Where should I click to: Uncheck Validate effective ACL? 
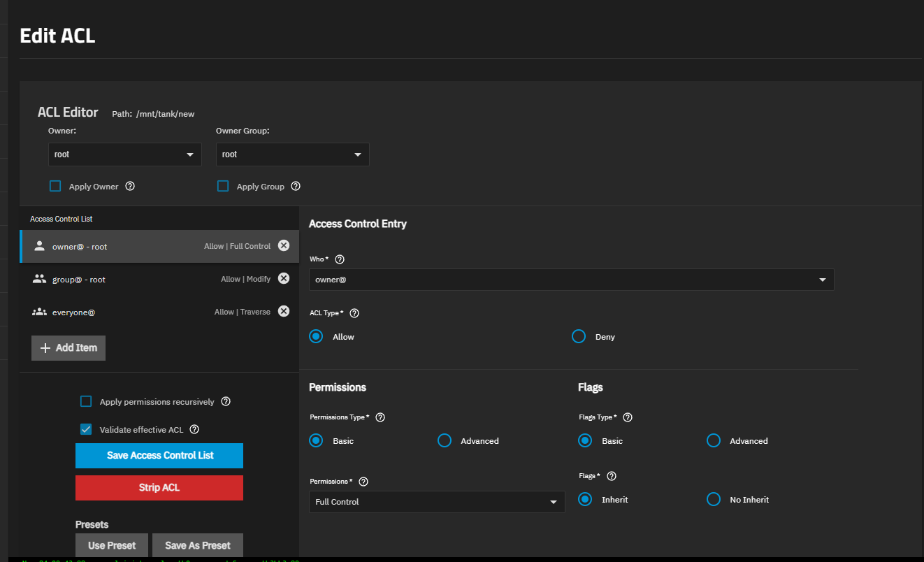86,429
